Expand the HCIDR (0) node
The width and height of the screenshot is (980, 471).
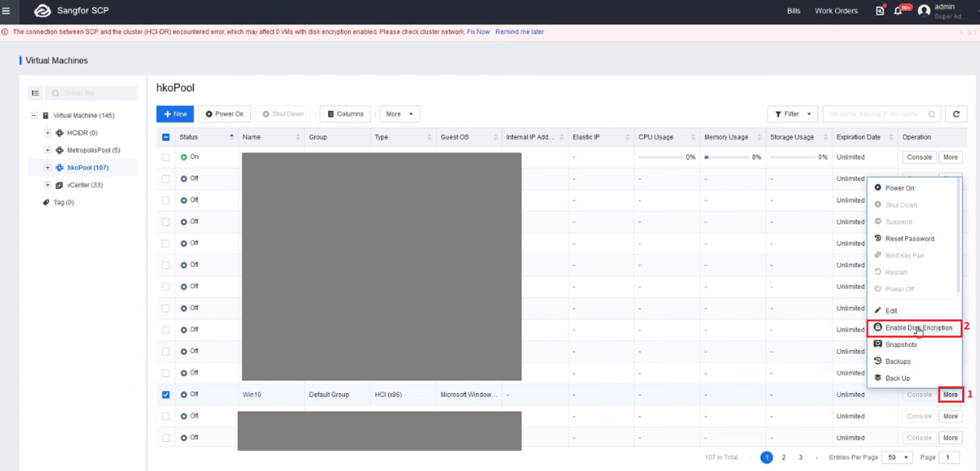(47, 133)
